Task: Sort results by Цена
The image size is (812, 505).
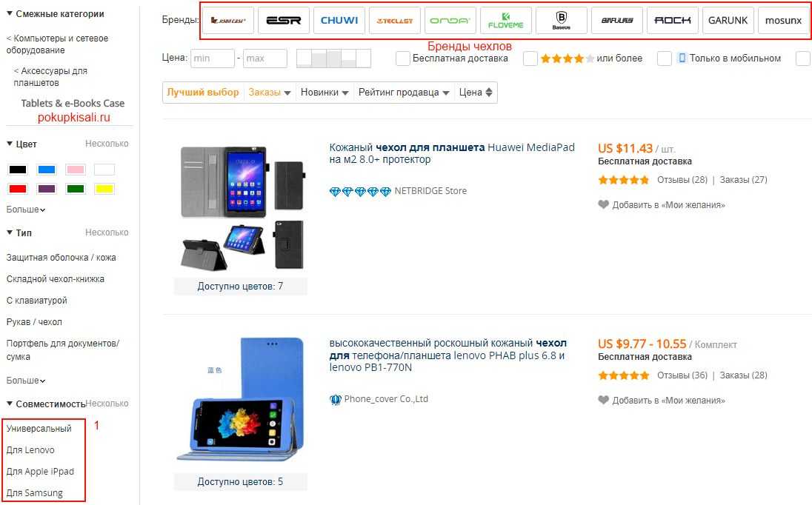Action: click(476, 93)
